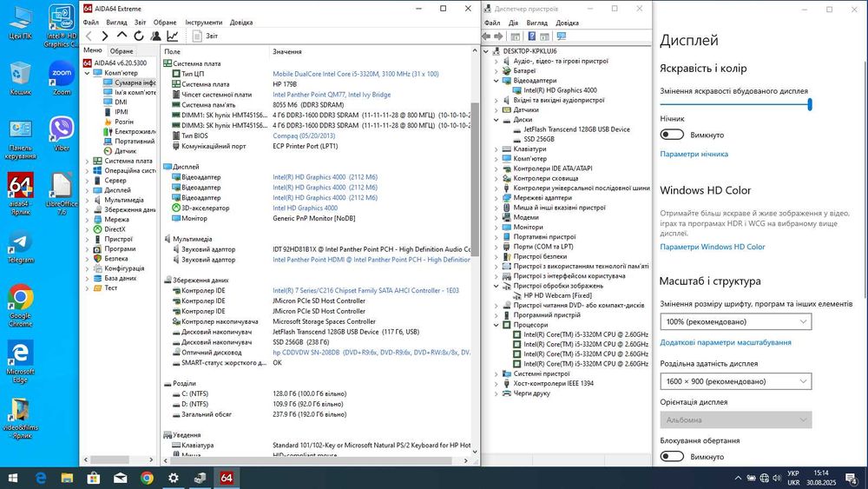
Task: Open Microsoft Store taskbar icon
Action: (94, 478)
